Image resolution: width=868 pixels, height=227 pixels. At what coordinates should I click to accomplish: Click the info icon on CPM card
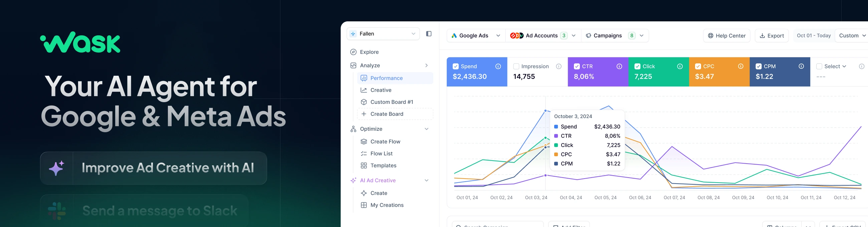tap(801, 66)
